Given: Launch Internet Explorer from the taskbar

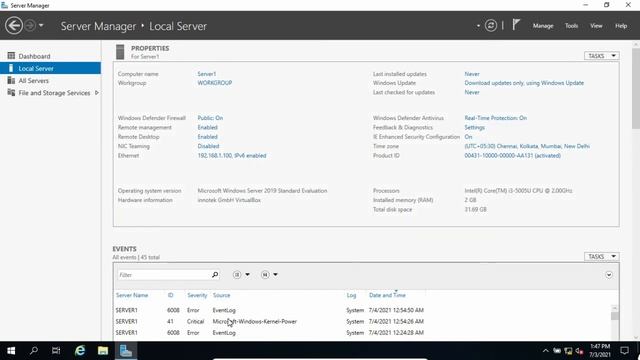Looking at the screenshot, I should [x=80, y=351].
